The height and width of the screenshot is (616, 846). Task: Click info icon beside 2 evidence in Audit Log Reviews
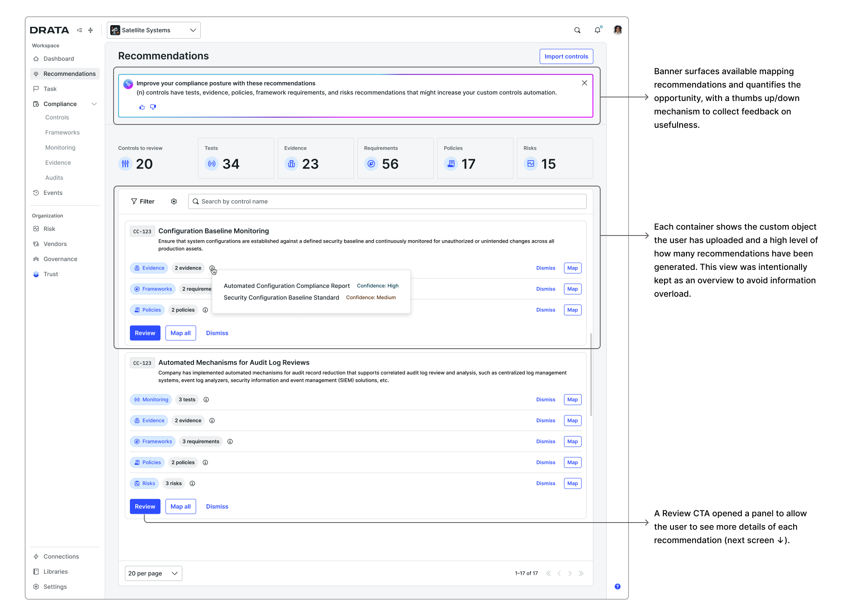(x=212, y=421)
